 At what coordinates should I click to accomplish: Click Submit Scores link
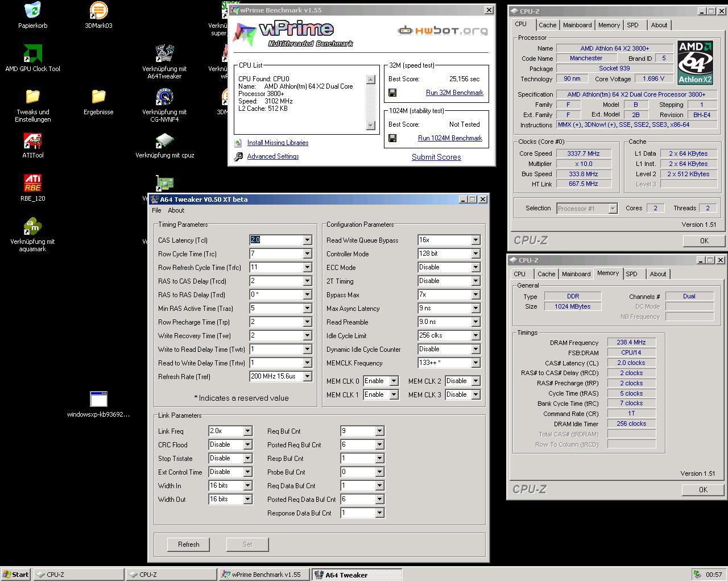point(436,157)
